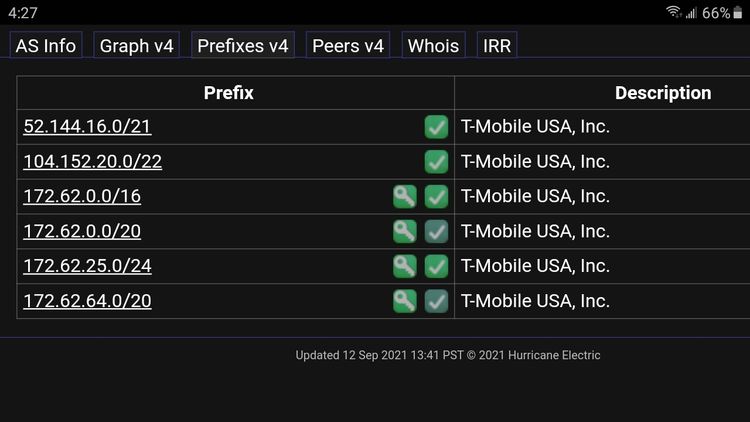This screenshot has width=750, height=422.
Task: Click the key icon for 172.62.0.0/16
Action: pyautogui.click(x=405, y=197)
